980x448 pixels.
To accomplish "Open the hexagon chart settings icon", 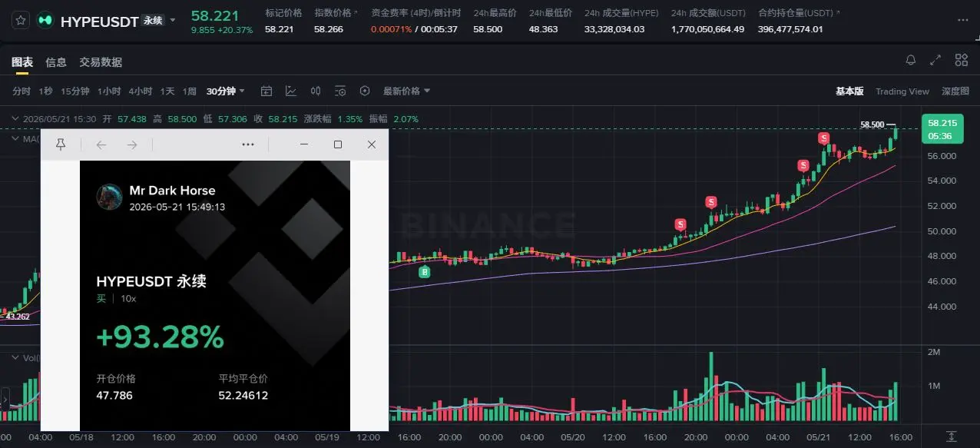I will (x=365, y=91).
